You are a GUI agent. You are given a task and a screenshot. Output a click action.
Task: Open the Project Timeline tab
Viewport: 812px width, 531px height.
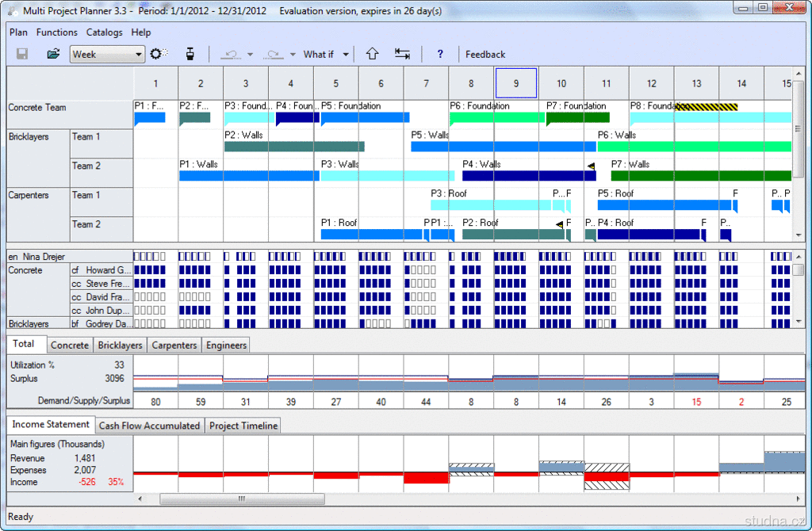coord(243,426)
